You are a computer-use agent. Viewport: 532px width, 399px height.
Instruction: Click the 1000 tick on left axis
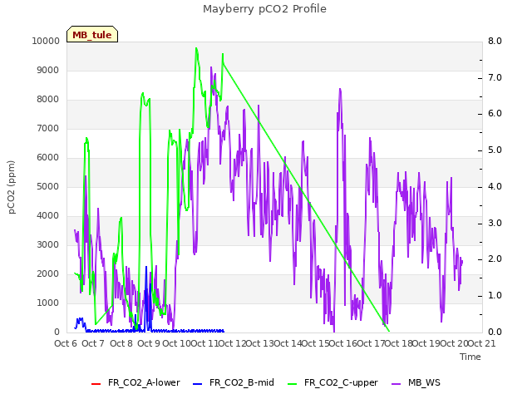(48, 303)
